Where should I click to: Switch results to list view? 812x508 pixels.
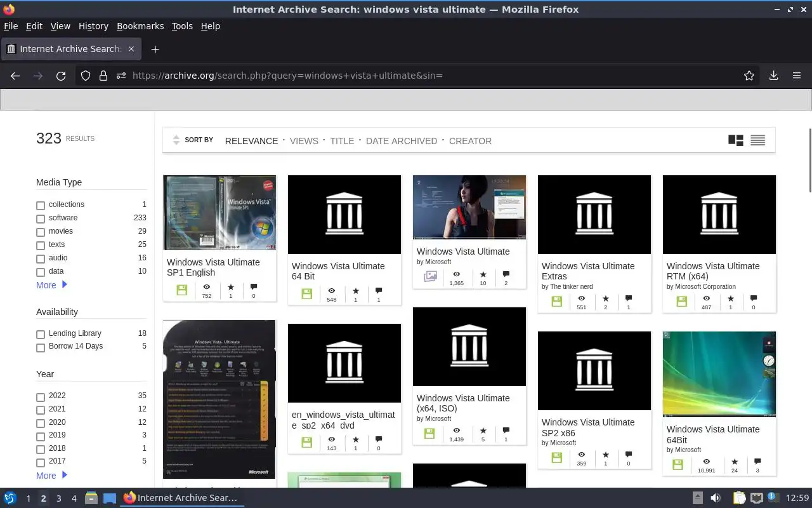coord(757,140)
